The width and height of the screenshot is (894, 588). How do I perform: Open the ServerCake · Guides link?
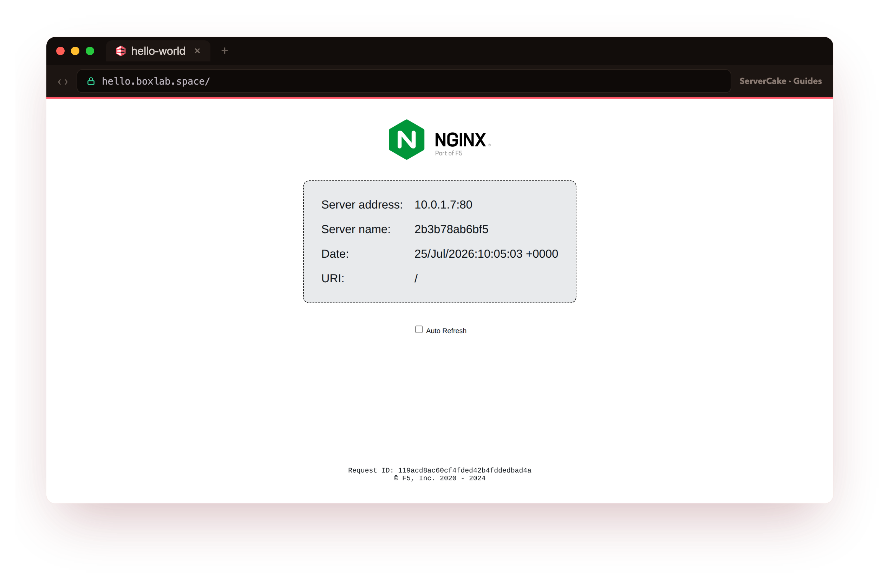(x=780, y=81)
